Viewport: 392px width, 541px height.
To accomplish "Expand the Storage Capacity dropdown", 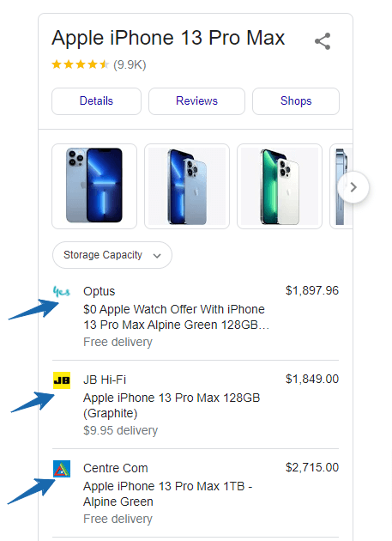I will click(112, 255).
